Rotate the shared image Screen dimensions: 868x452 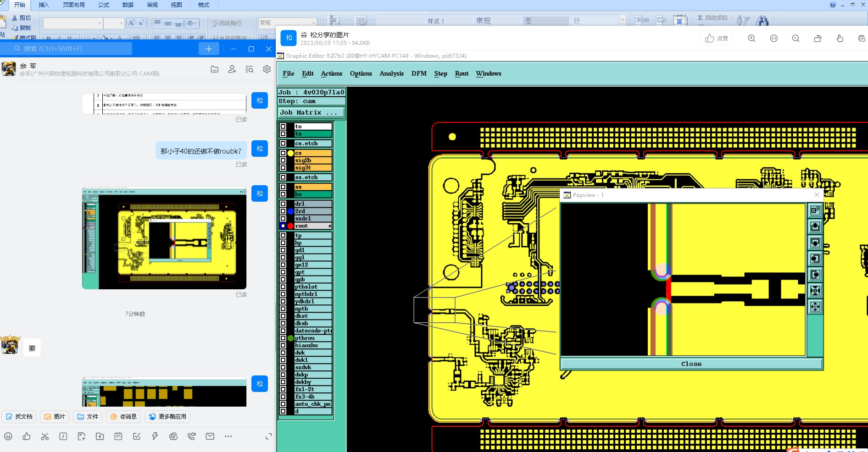pos(818,39)
